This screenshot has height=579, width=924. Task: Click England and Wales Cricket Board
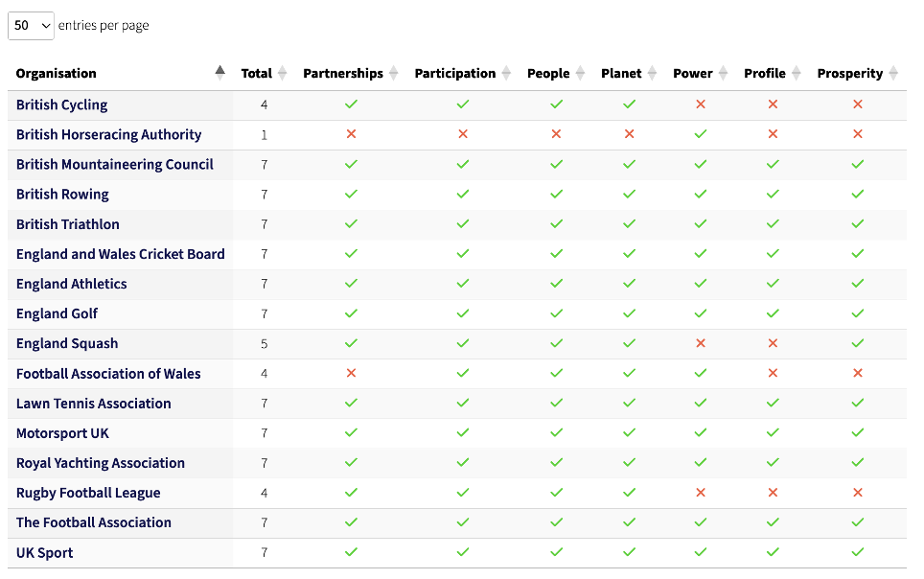tap(121, 254)
